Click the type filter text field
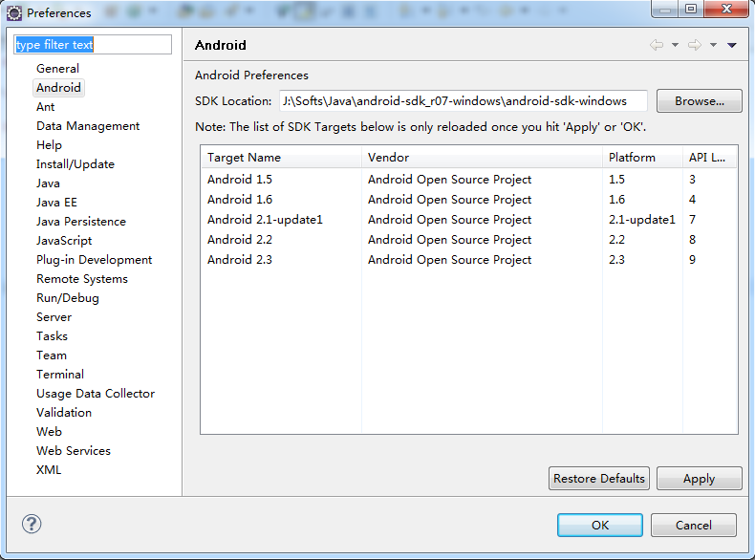The width and height of the screenshot is (755, 560). click(x=93, y=44)
